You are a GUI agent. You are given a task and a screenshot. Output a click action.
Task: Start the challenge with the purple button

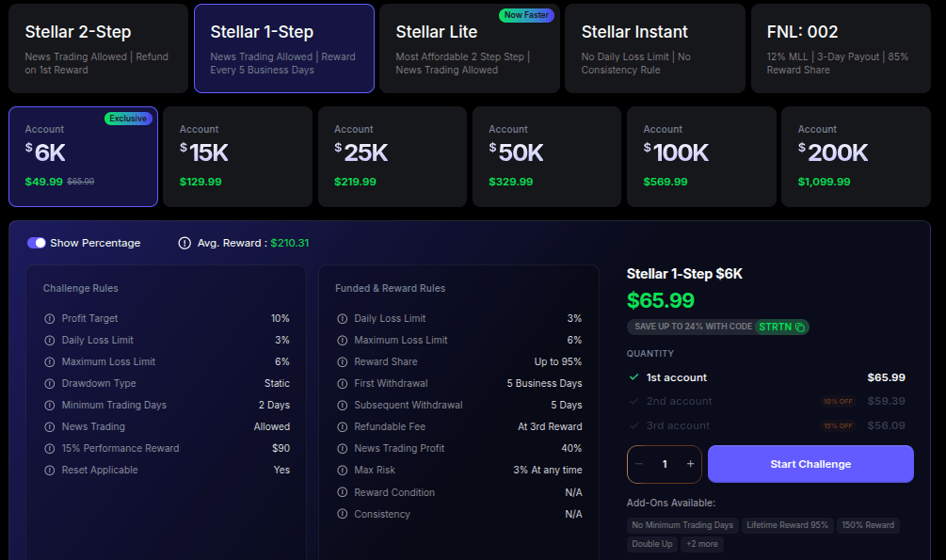pos(810,464)
